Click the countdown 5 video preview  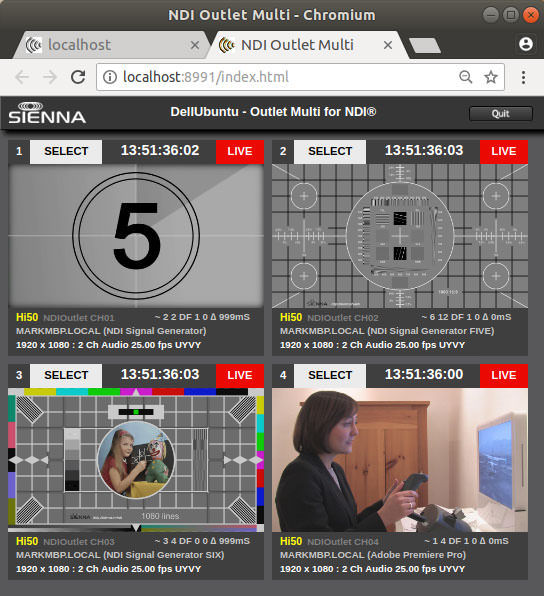(136, 236)
